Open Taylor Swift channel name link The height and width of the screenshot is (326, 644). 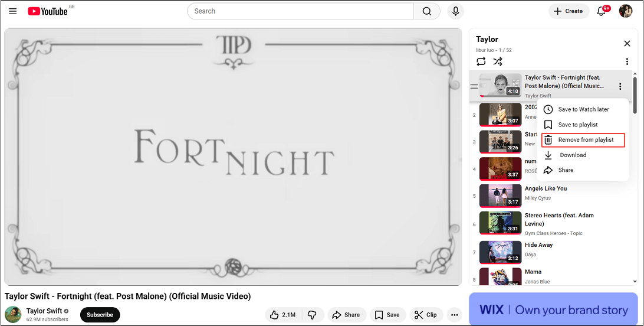pos(44,311)
